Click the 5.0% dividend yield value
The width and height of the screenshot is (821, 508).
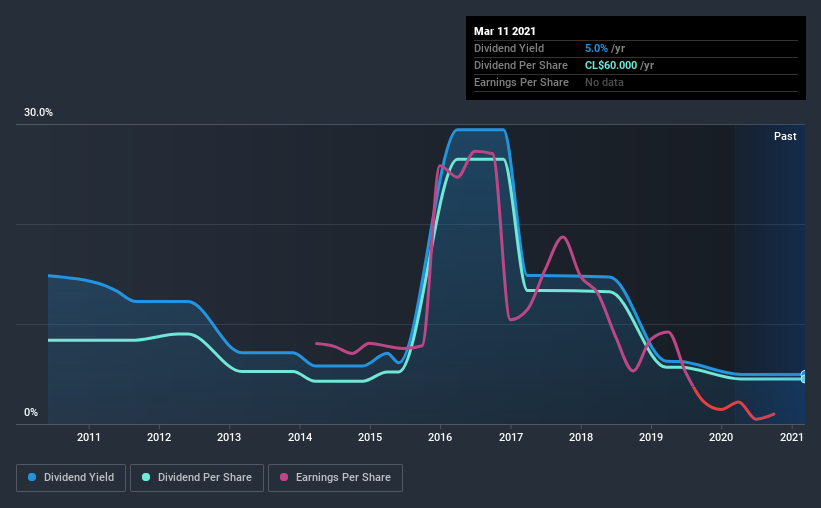click(x=596, y=48)
